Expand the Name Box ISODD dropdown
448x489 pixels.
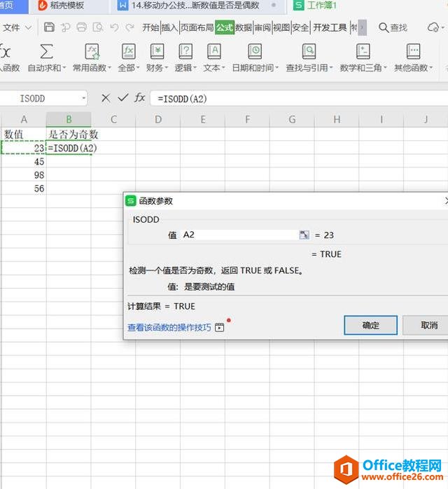[x=83, y=99]
